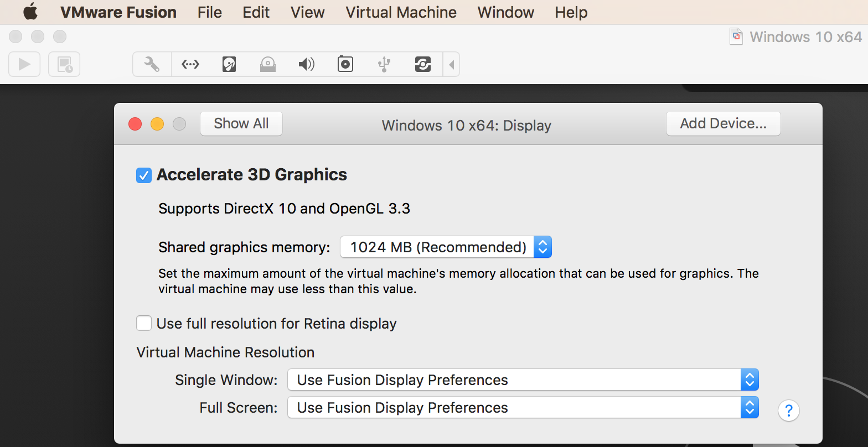868x447 pixels.
Task: Click the 'Supports DirectX 10 and OpenGL 3.3' text
Action: [x=285, y=209]
